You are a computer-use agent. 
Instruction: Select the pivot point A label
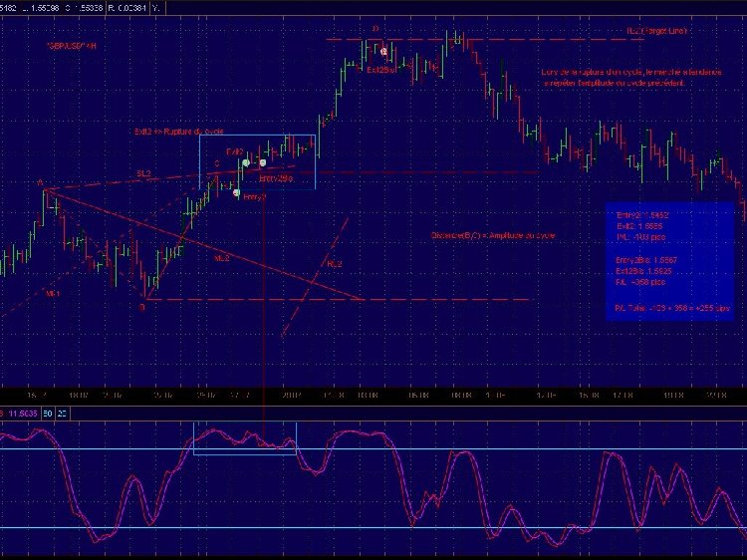point(40,182)
